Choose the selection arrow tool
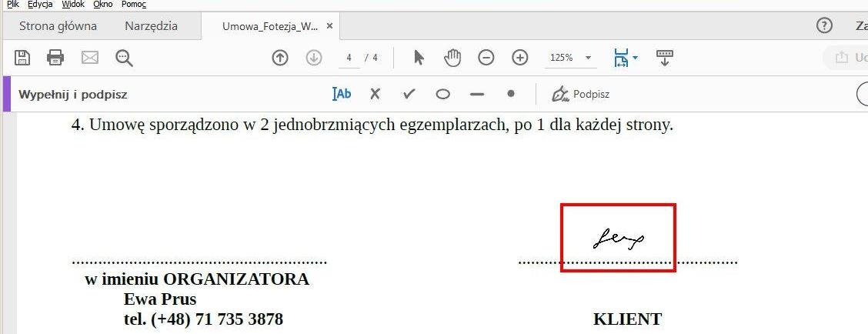Image resolution: width=868 pixels, height=334 pixels. click(x=419, y=57)
